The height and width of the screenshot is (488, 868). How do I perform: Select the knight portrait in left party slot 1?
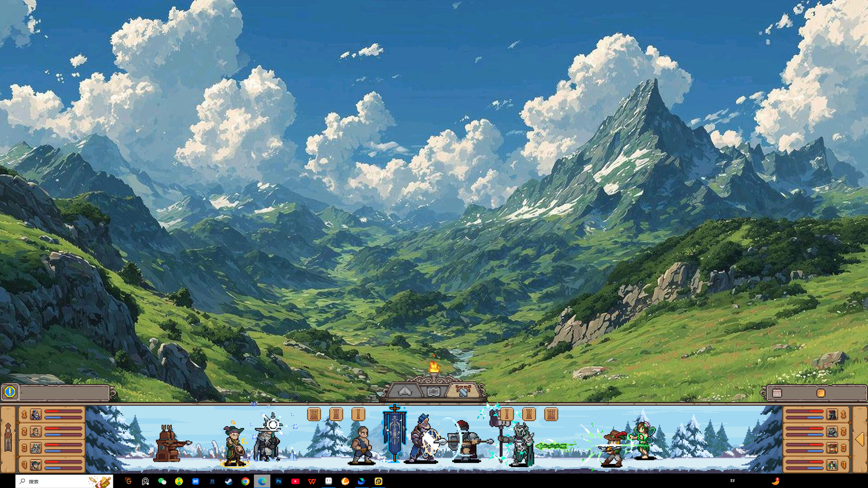pos(35,414)
